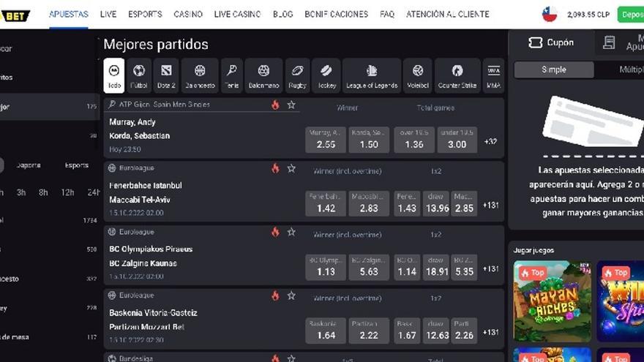Select the Deporte sidebar tab
Image resolution: width=644 pixels, height=362 pixels.
[x=29, y=165]
